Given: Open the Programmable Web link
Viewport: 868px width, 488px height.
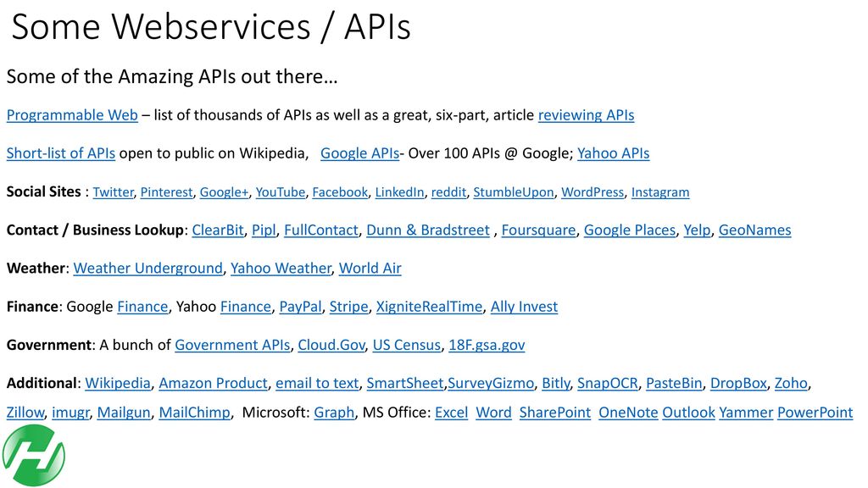Looking at the screenshot, I should click(x=72, y=115).
